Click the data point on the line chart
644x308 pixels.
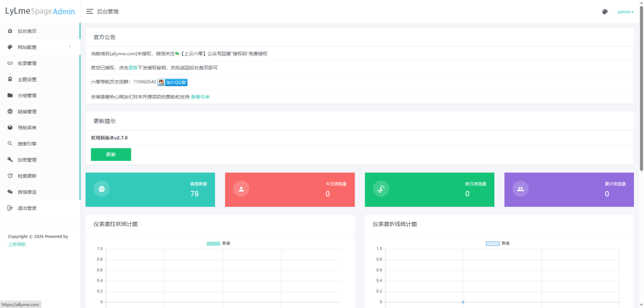pos(463,302)
